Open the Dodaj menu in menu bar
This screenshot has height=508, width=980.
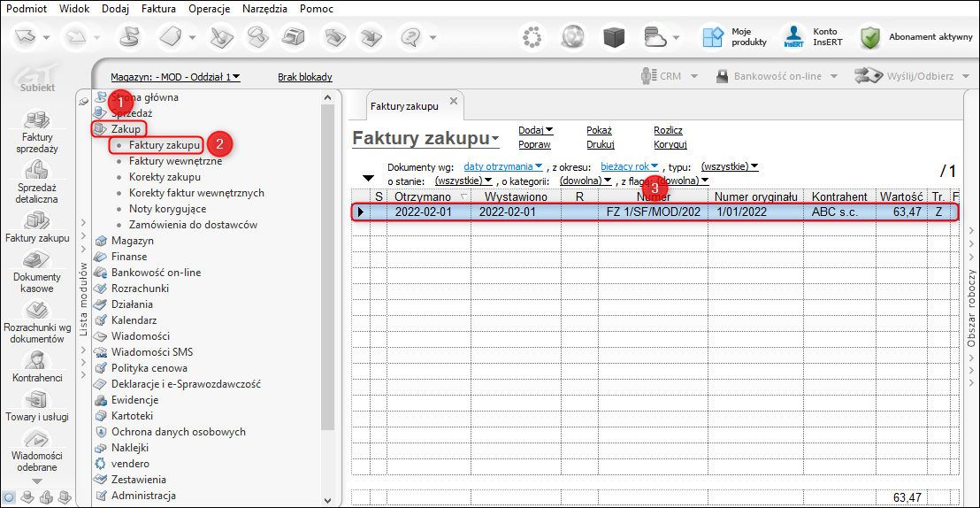tap(116, 9)
